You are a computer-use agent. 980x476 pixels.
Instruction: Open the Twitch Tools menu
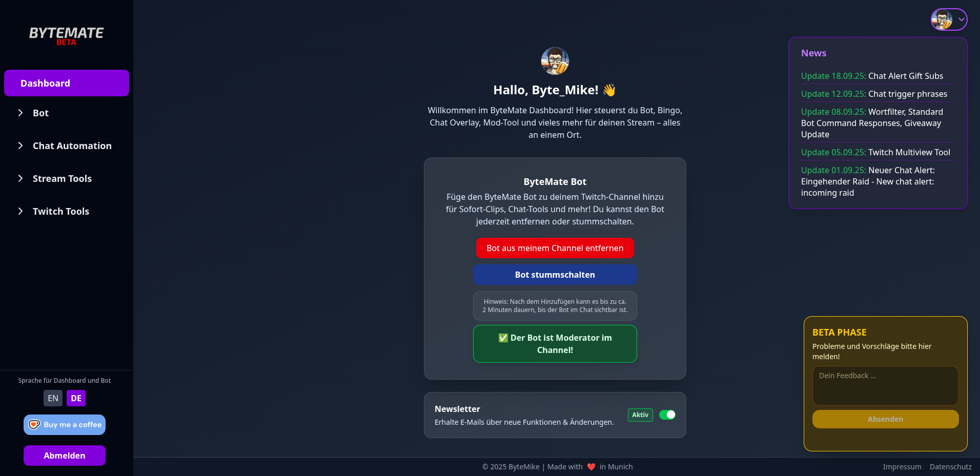(x=60, y=212)
